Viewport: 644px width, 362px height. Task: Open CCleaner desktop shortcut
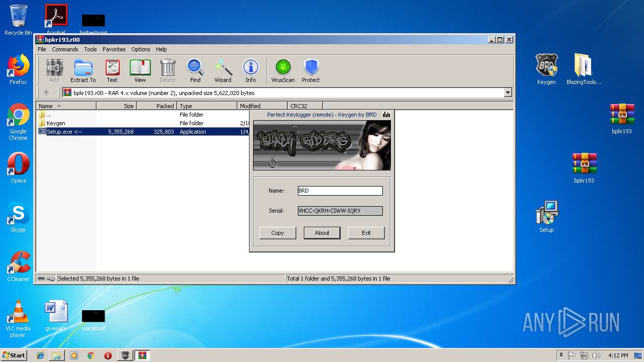[x=18, y=266]
